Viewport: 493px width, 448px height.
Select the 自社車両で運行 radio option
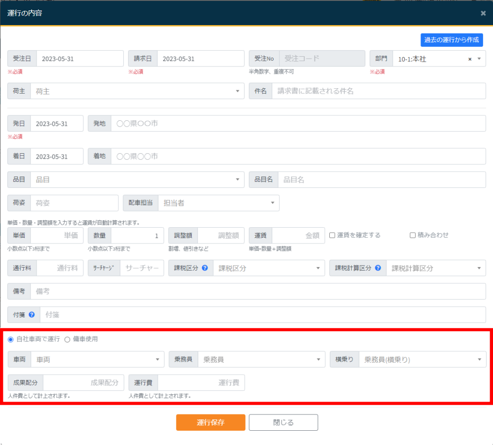11,340
